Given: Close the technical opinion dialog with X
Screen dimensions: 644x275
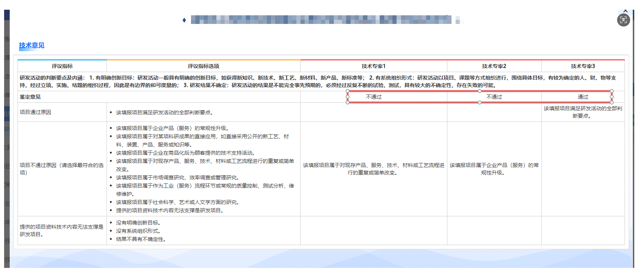Looking at the screenshot, I should click(625, 11).
